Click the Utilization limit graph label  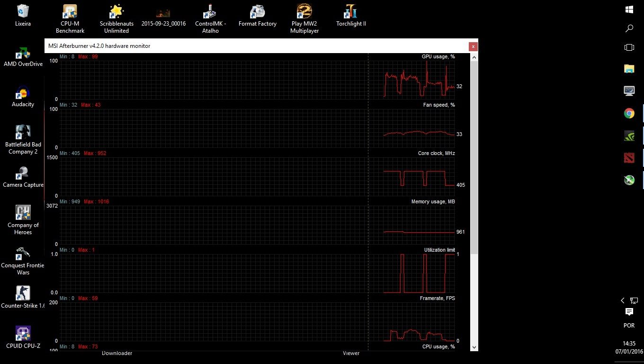[439, 250]
